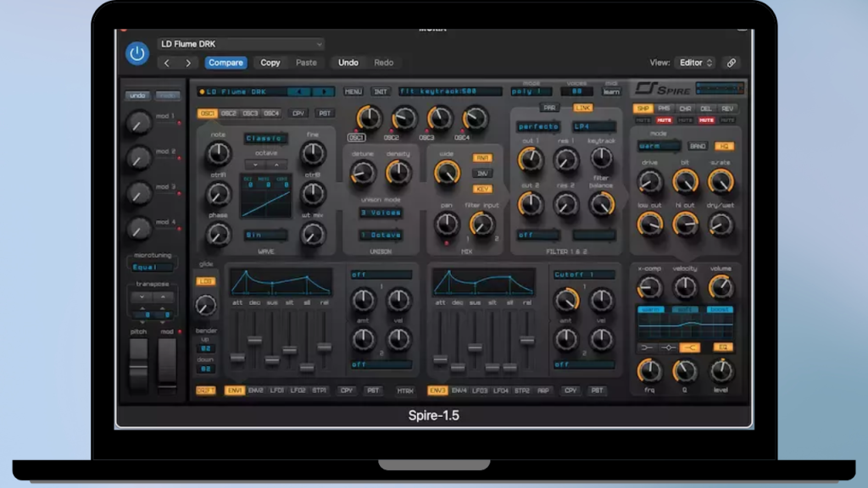Toggle the KEY switch in Mix
Image resolution: width=868 pixels, height=488 pixels.
click(482, 189)
